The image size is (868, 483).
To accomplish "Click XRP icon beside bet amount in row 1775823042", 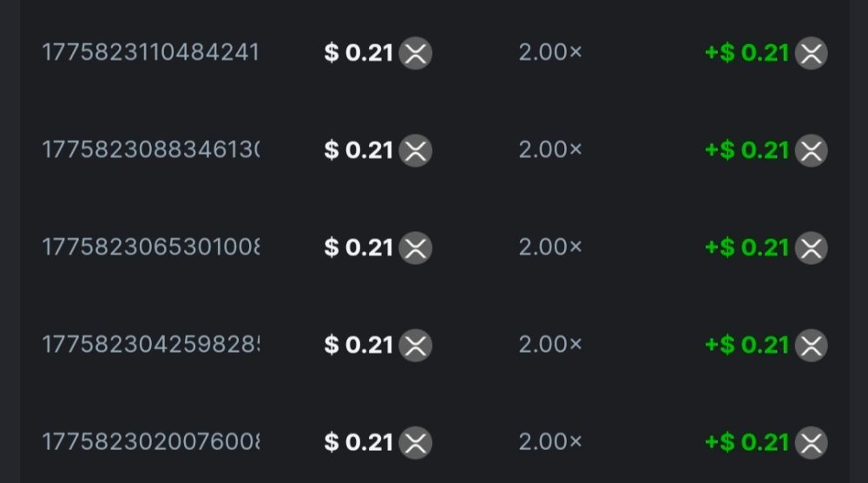I will (x=416, y=345).
